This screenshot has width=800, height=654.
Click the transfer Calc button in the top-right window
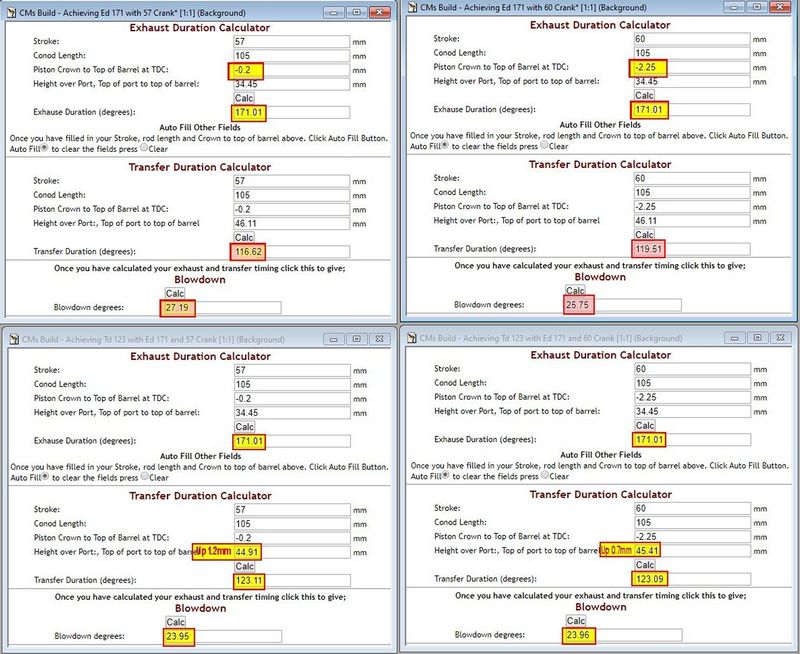pyautogui.click(x=644, y=234)
